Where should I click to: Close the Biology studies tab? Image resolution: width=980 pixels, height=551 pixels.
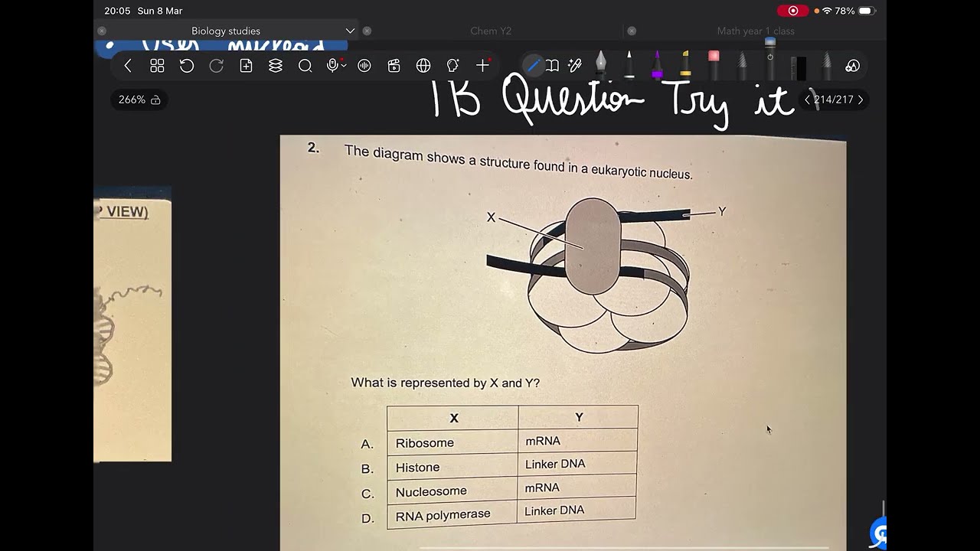point(102,31)
